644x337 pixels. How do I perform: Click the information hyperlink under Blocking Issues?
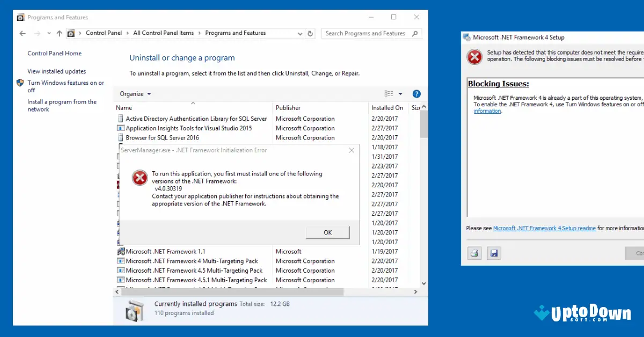pyautogui.click(x=487, y=111)
